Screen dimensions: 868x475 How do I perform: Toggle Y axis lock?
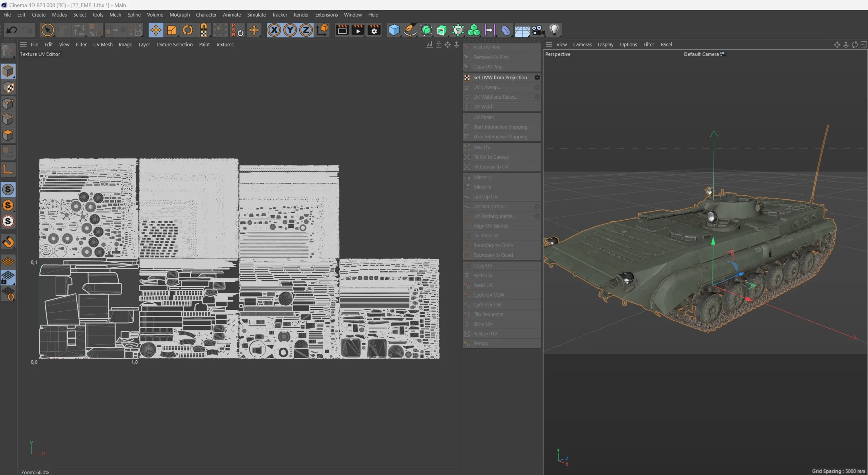click(290, 30)
